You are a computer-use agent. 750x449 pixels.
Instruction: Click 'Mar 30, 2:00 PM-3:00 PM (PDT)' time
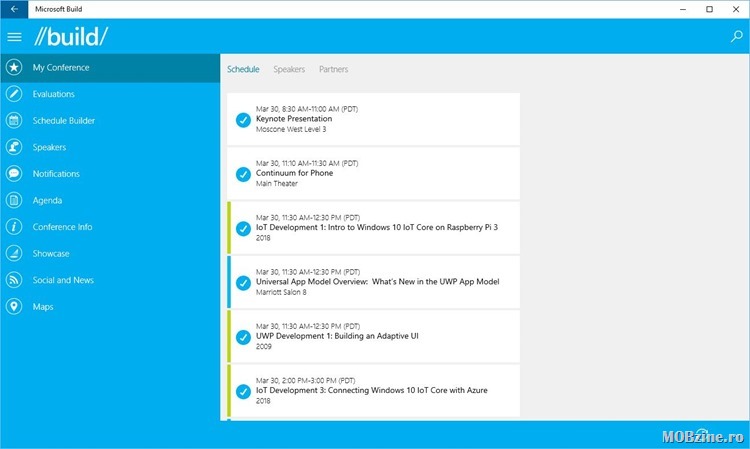tap(305, 381)
